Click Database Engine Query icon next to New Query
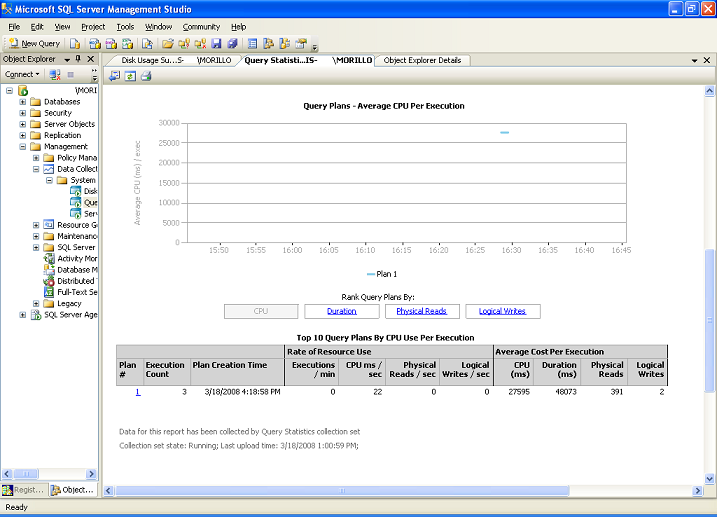The image size is (717, 517). [x=75, y=43]
